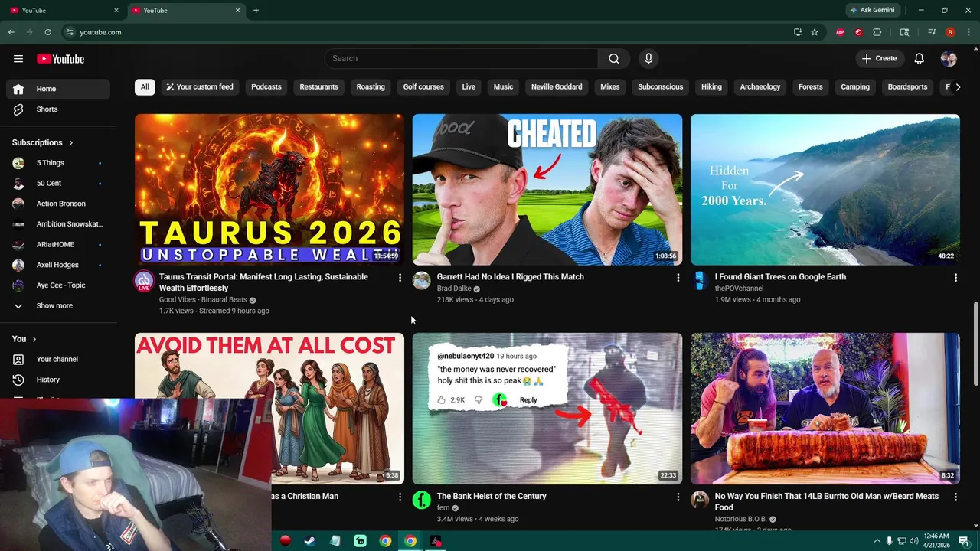
Task: Select the All filter chip
Action: pyautogui.click(x=145, y=87)
